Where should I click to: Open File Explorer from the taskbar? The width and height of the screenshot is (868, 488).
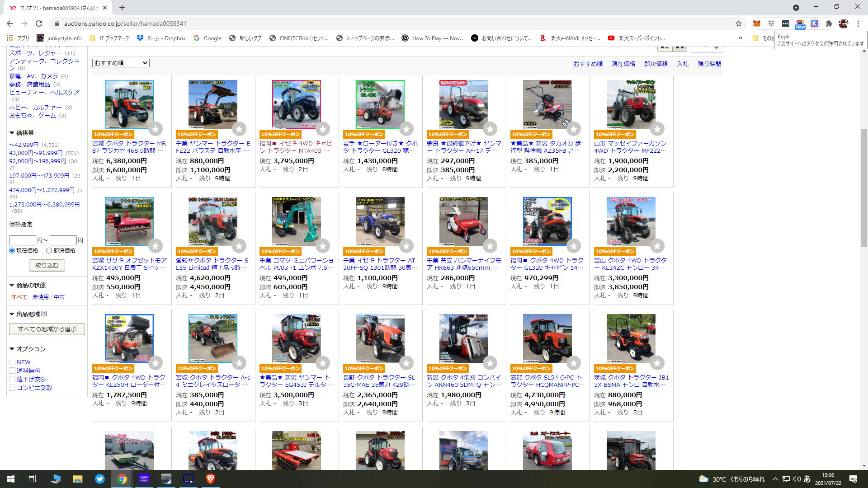77,479
